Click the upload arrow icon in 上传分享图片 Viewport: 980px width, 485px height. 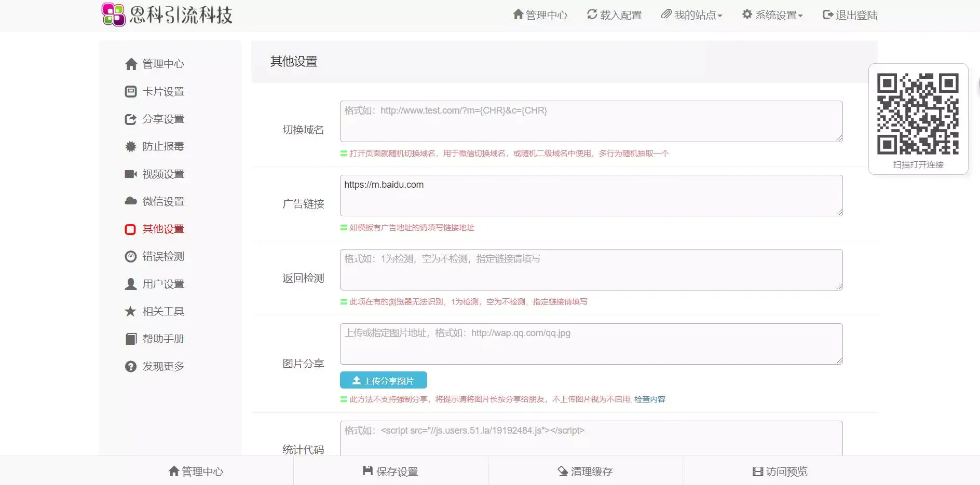pos(357,380)
